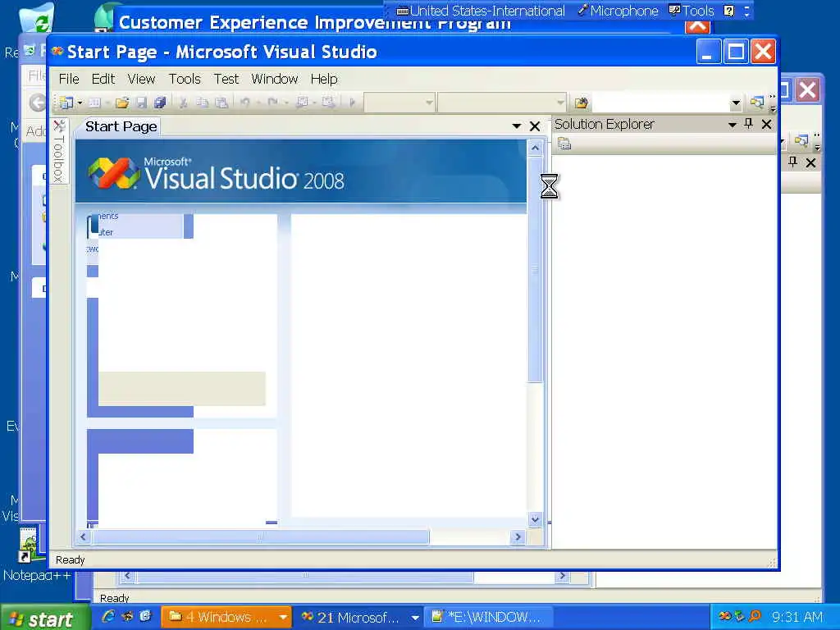
Task: Open the Test menu
Action: point(226,80)
